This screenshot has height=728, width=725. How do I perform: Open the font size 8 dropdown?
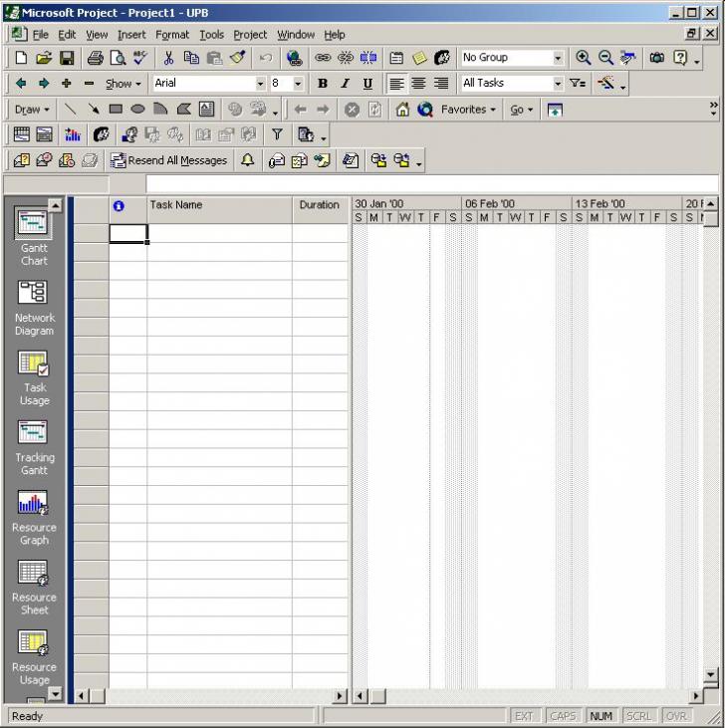click(298, 84)
